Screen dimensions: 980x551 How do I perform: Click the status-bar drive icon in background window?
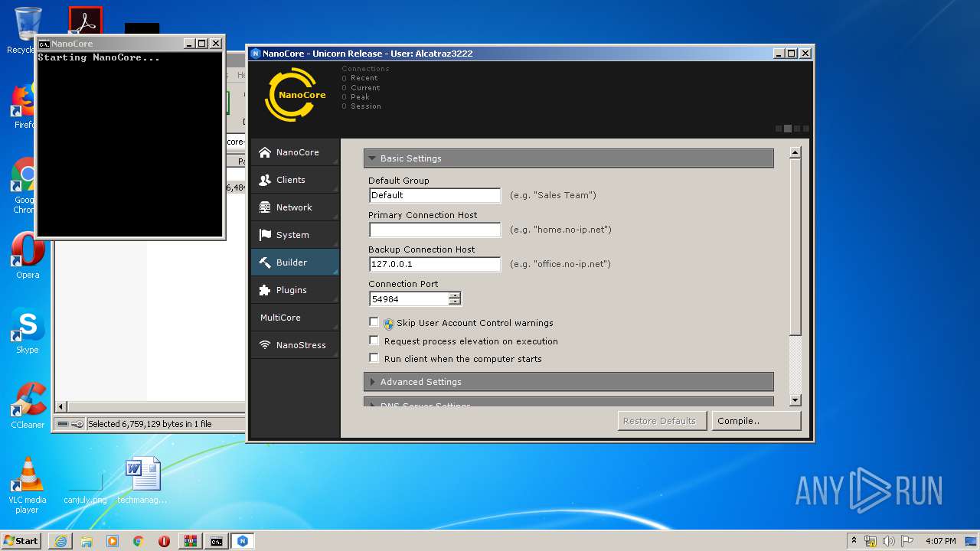[63, 424]
